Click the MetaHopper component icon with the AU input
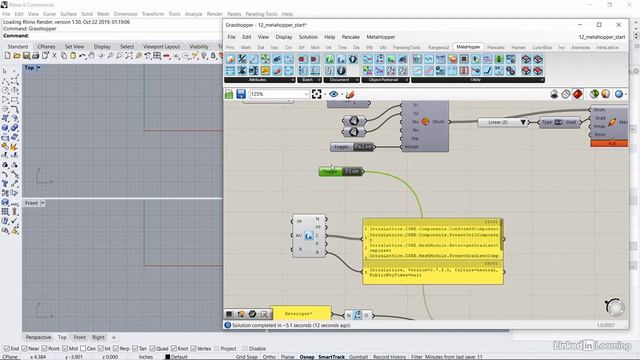 coord(309,236)
